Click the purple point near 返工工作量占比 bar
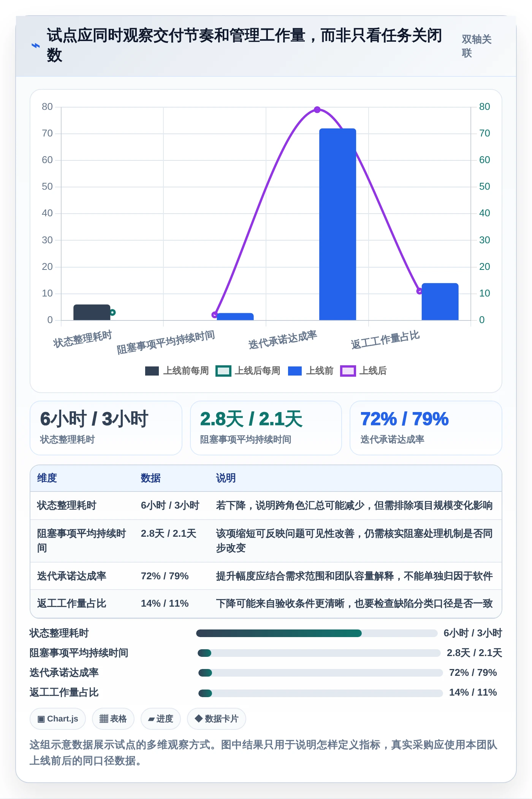 [x=420, y=291]
